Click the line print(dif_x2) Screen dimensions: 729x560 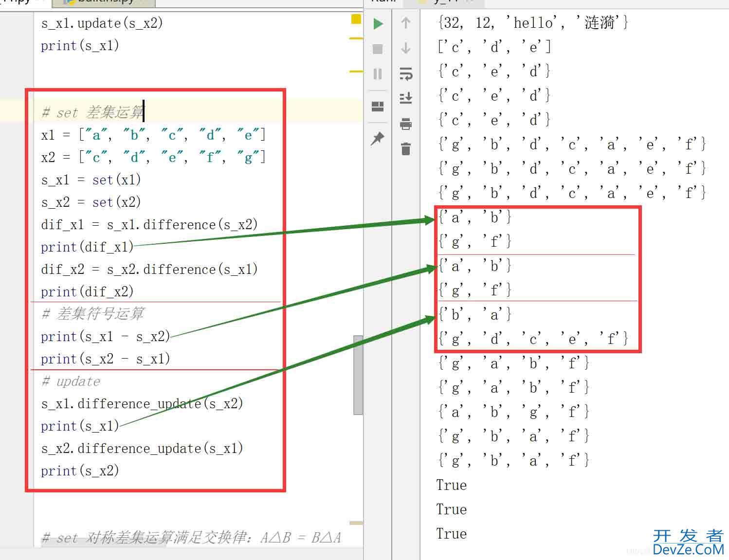[87, 292]
